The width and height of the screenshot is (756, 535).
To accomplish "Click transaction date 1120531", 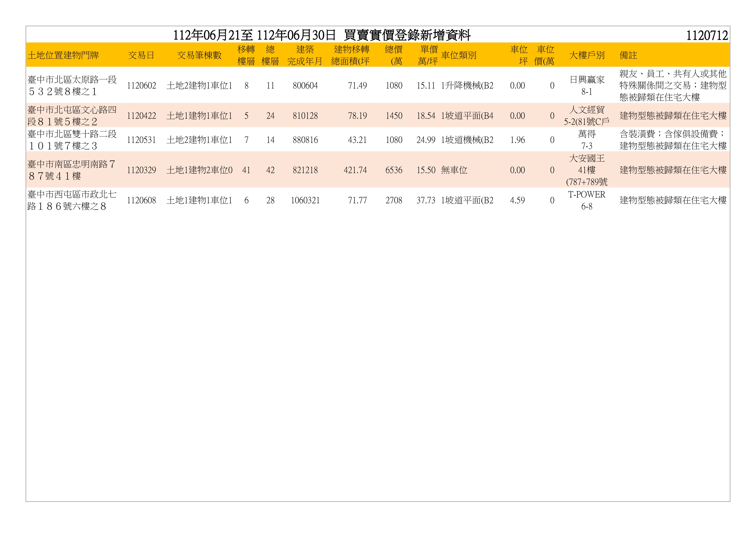I will pyautogui.click(x=141, y=140).
